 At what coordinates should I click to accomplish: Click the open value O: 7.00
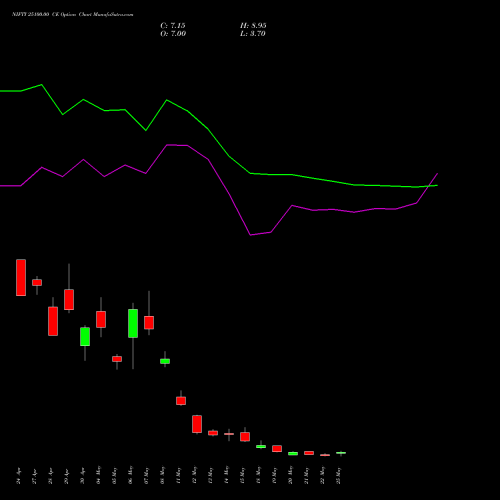click(173, 34)
